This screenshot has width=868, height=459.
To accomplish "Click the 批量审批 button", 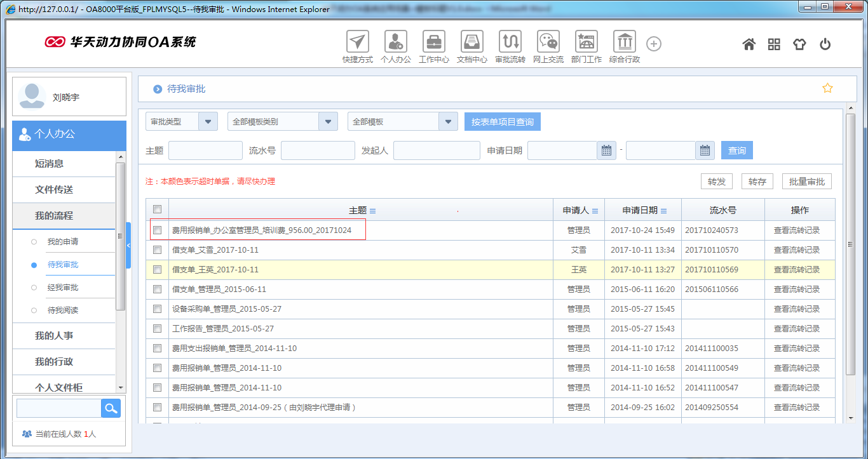I will pyautogui.click(x=806, y=181).
